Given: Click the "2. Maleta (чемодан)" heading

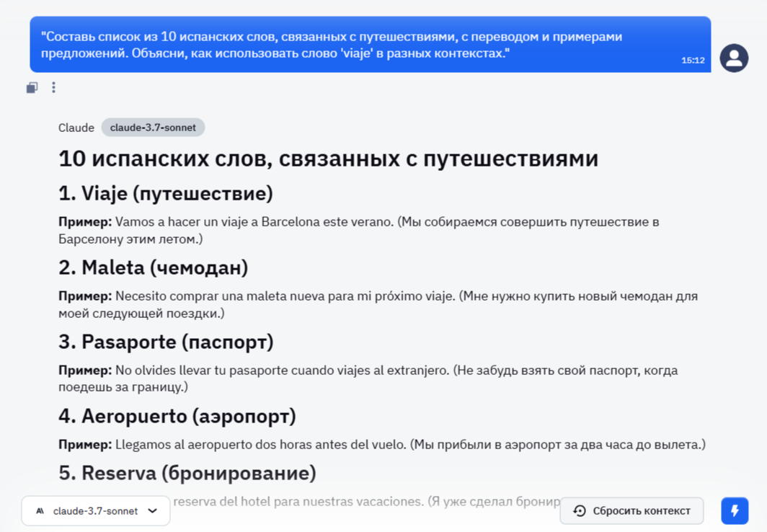Looking at the screenshot, I should (153, 267).
